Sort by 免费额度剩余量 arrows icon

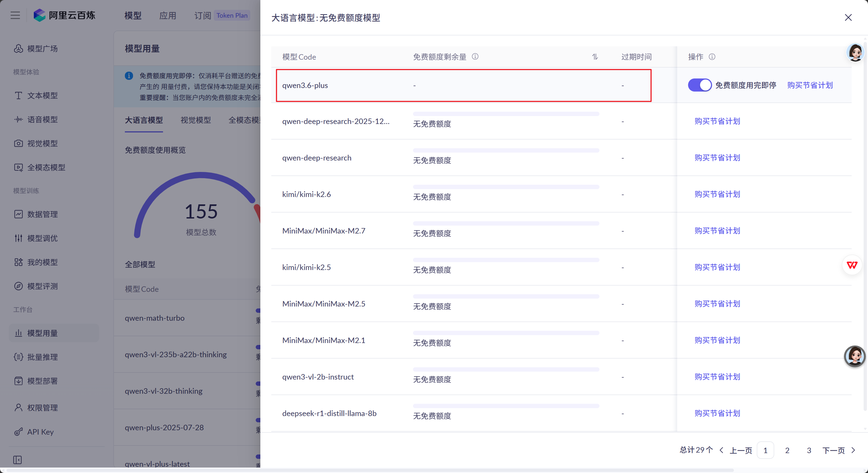[595, 57]
